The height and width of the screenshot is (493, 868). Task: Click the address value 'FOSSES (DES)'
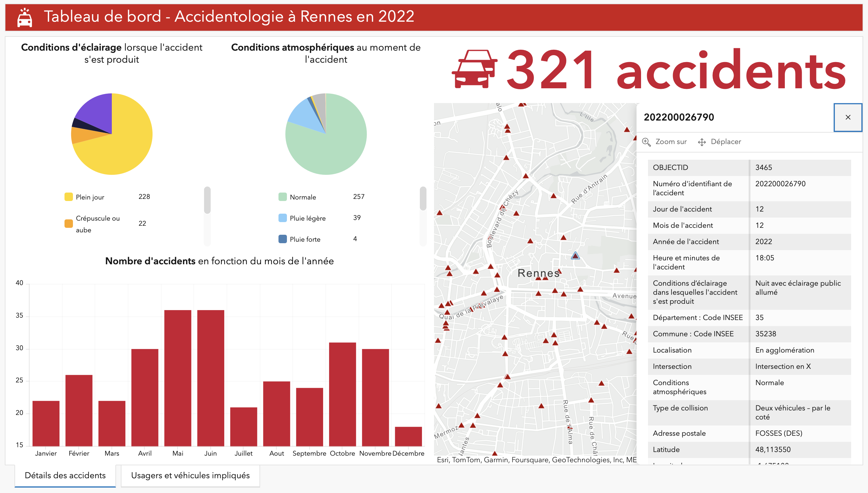778,433
